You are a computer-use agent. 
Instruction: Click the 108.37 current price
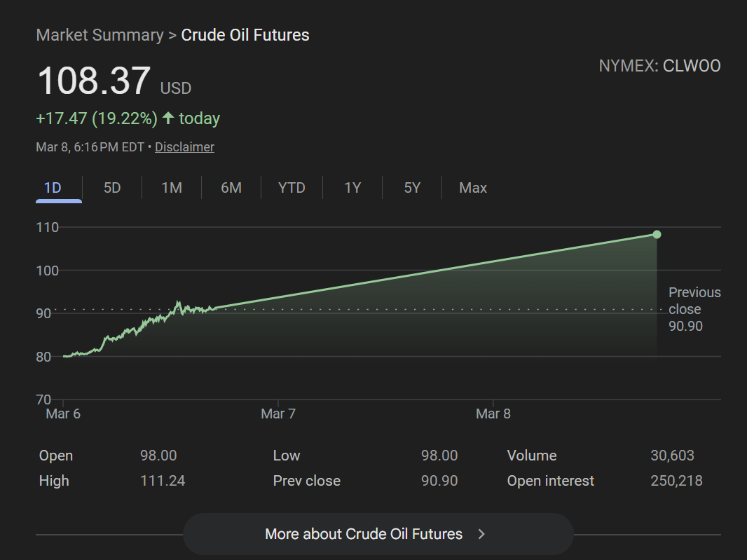pyautogui.click(x=94, y=81)
